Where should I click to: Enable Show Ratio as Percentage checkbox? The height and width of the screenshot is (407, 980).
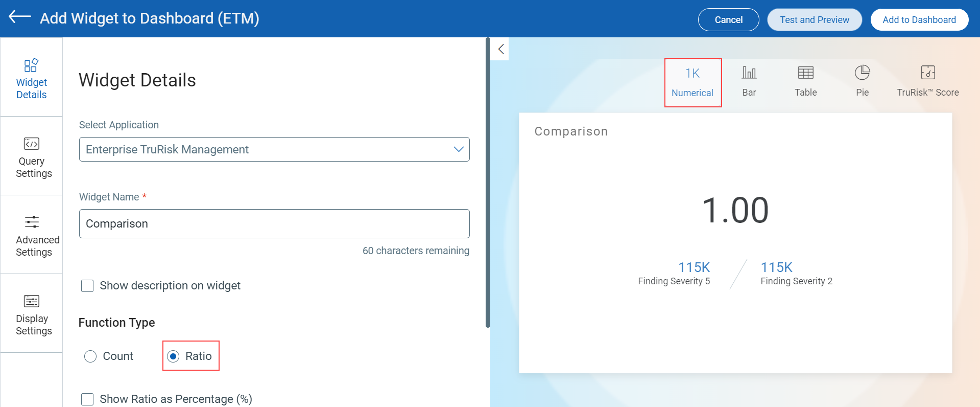87,399
